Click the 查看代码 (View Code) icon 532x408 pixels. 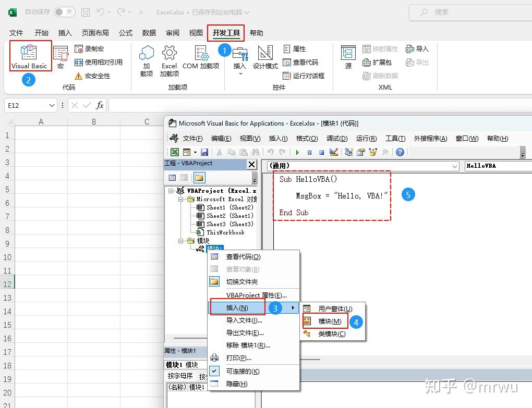tap(286, 61)
